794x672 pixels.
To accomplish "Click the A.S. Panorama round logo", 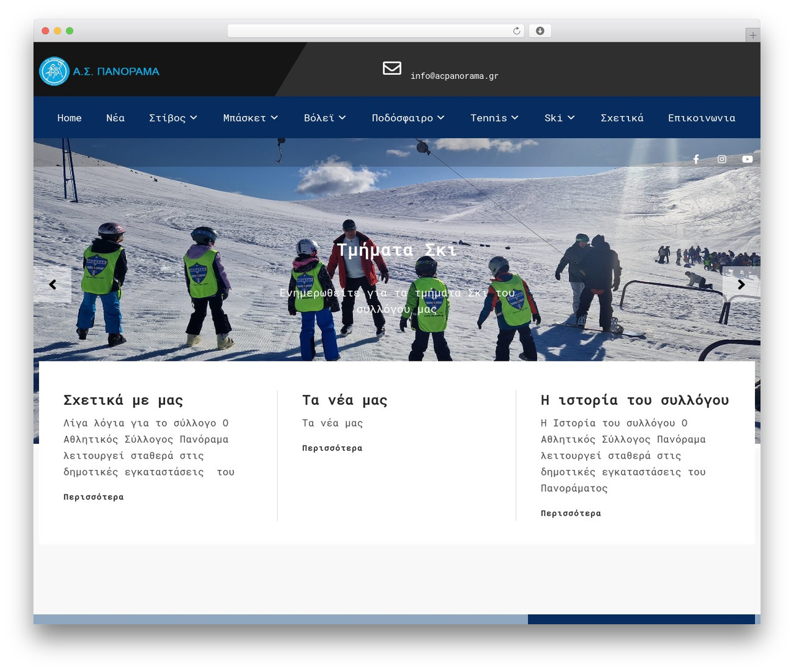I will (x=54, y=71).
